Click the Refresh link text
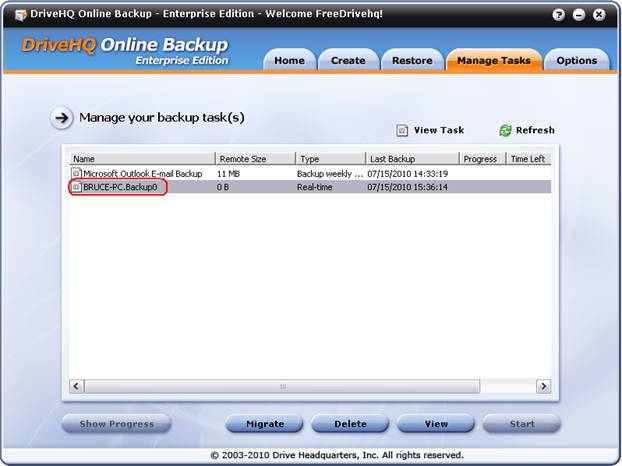The image size is (622, 466). (535, 130)
